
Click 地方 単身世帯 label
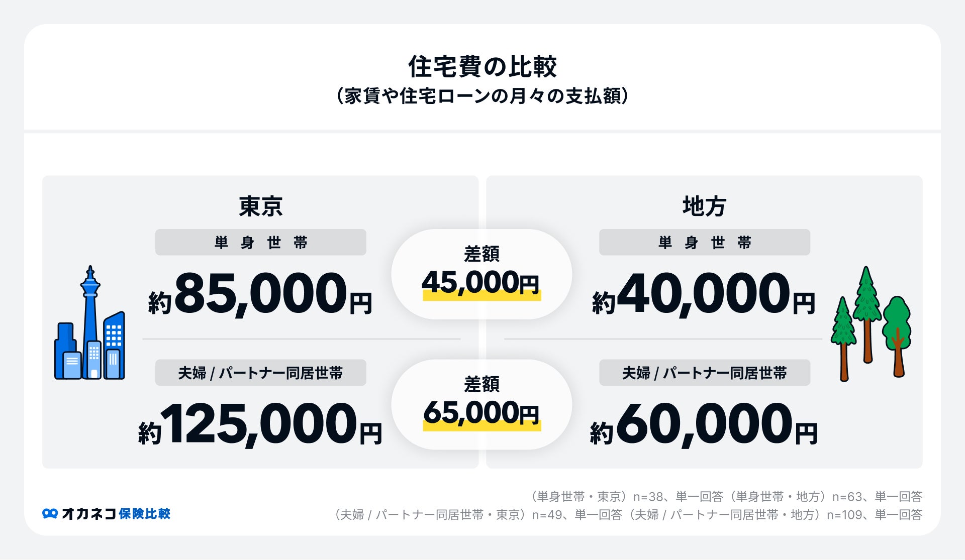[x=704, y=243]
